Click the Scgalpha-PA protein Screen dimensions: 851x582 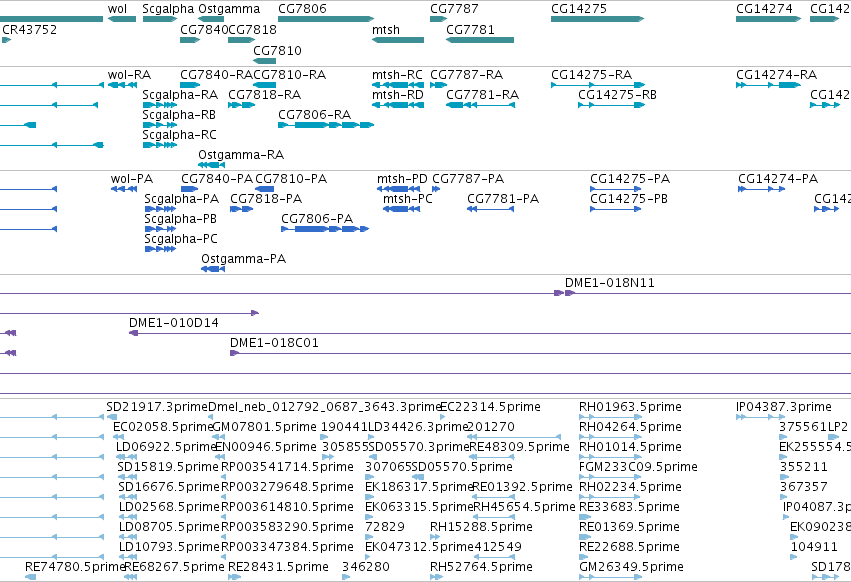161,209
